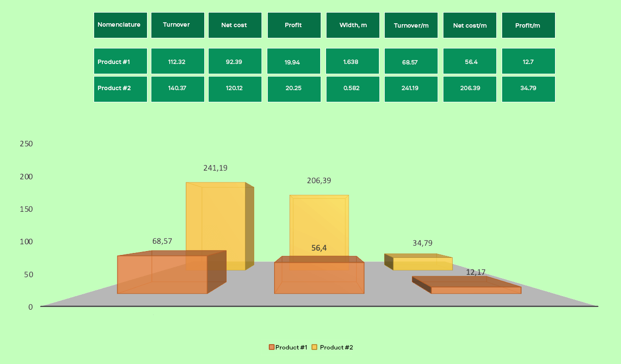Click the Product #1 row label

click(120, 61)
